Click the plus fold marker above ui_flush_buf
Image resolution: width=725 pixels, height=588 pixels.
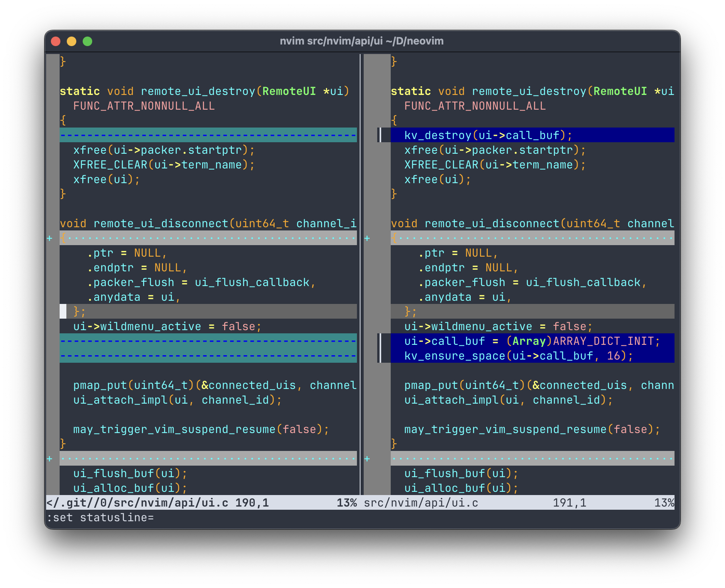click(x=50, y=458)
